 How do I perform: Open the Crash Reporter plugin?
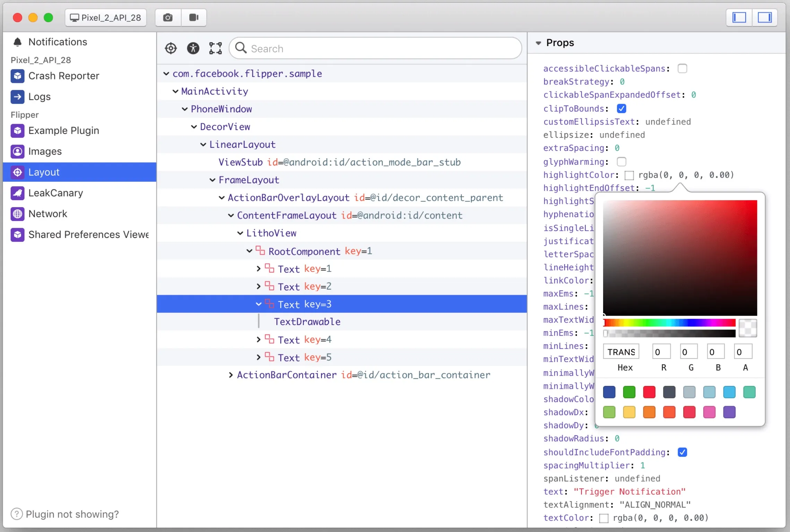coord(63,76)
